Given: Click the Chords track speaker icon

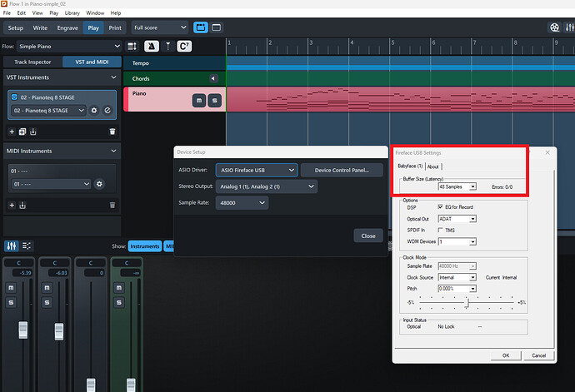Looking at the screenshot, I should (x=213, y=78).
